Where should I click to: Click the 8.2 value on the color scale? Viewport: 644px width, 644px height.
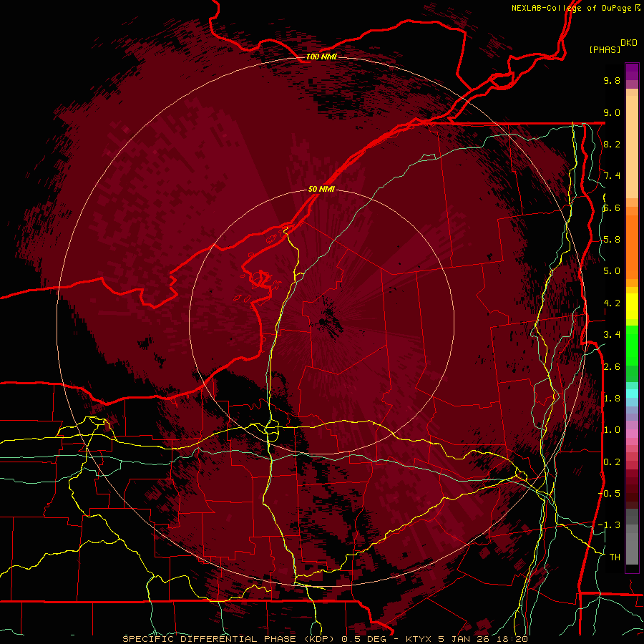(612, 144)
